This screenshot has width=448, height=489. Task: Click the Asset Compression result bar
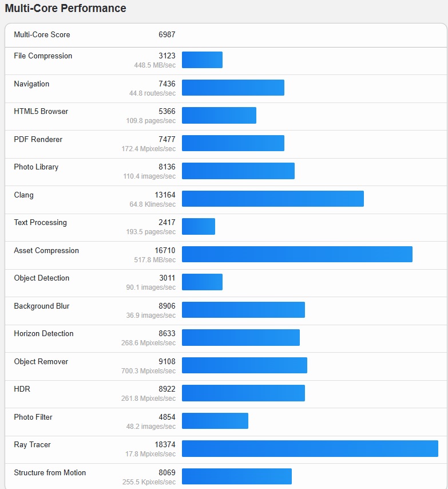pyautogui.click(x=297, y=254)
